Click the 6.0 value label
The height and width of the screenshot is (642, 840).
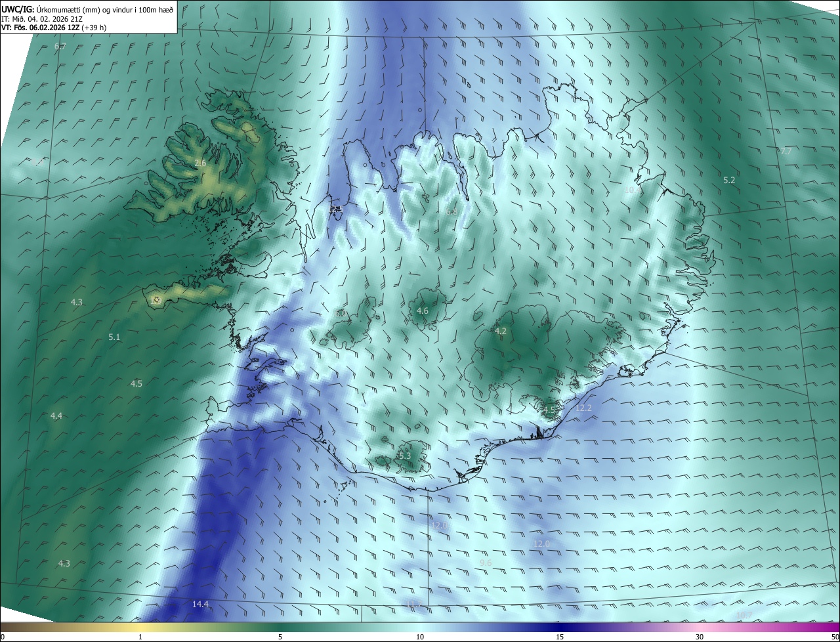[341, 314]
